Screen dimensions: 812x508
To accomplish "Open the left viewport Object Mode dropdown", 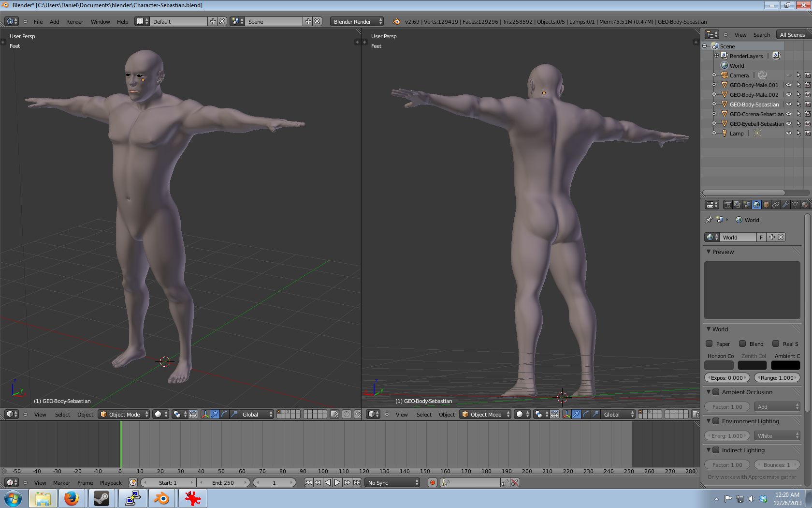I will [124, 415].
